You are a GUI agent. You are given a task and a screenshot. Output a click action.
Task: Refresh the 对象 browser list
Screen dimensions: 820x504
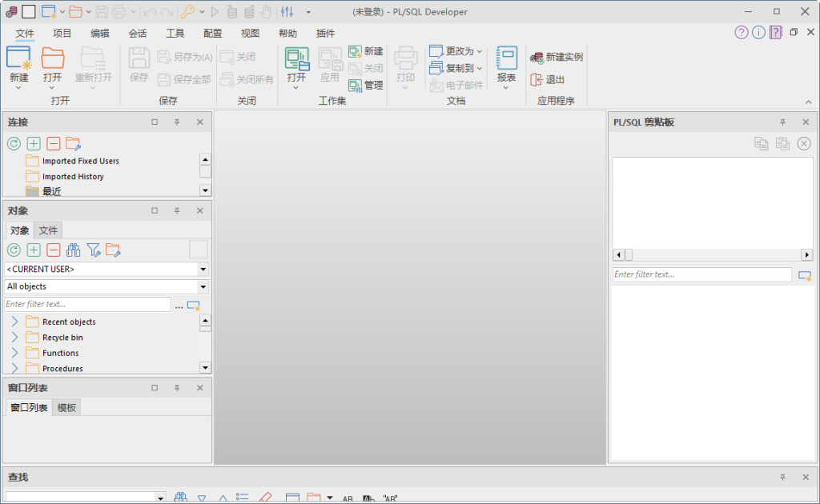[14, 250]
